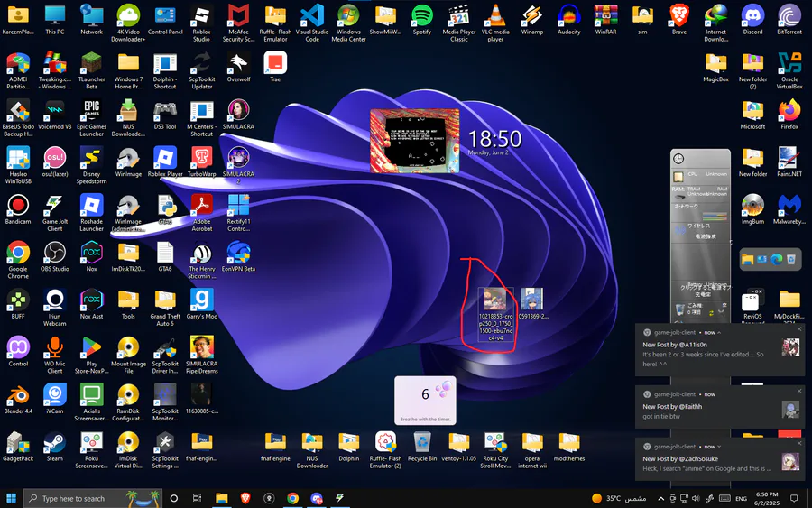Launch the Epic Games Launcher icon
Image resolution: width=812 pixels, height=508 pixels.
click(x=92, y=118)
